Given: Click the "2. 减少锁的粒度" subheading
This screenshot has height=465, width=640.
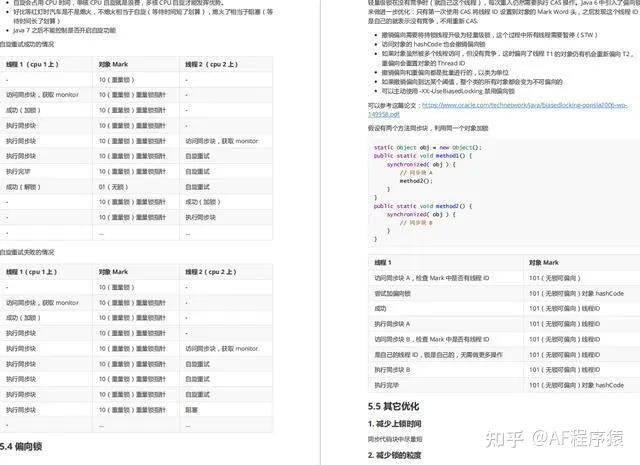Looking at the screenshot, I should point(394,455).
